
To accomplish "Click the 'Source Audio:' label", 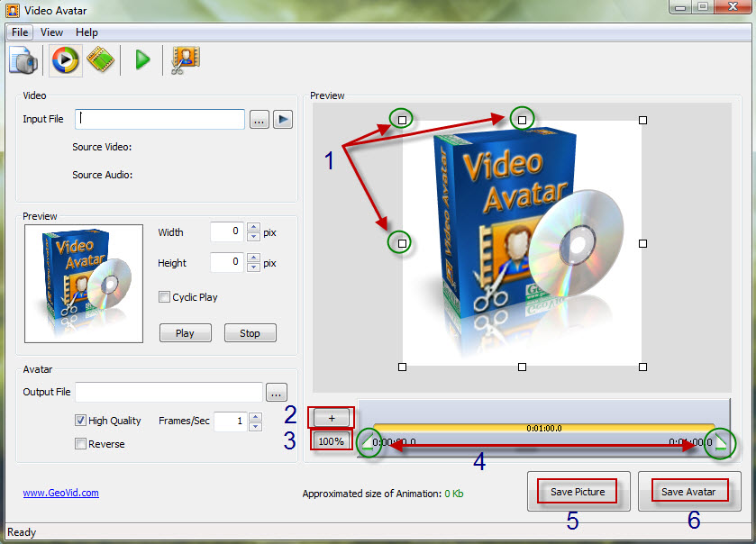I will [102, 175].
